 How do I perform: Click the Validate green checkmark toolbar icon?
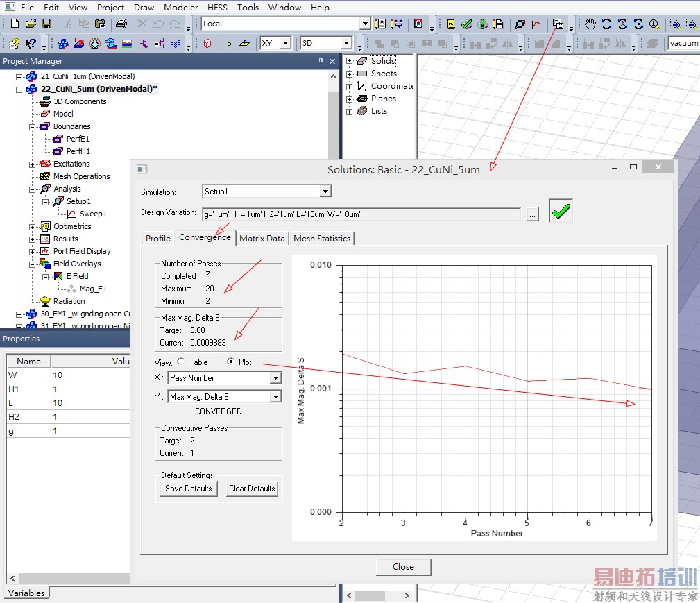(467, 24)
